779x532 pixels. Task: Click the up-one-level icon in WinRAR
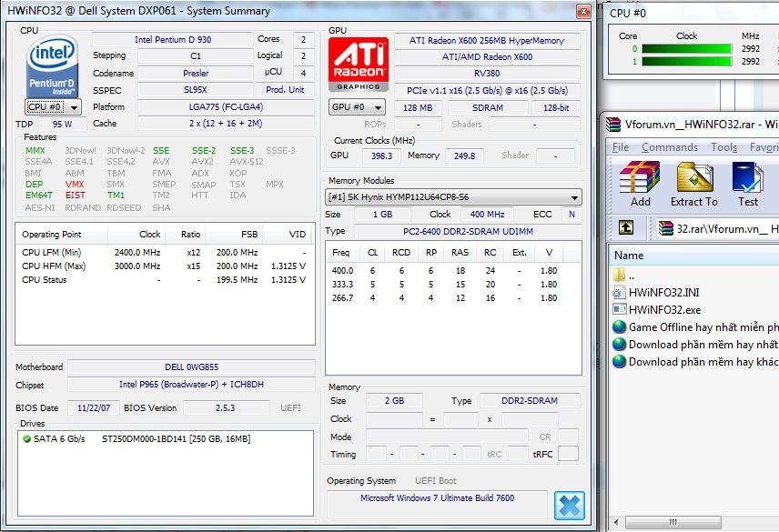tap(626, 227)
